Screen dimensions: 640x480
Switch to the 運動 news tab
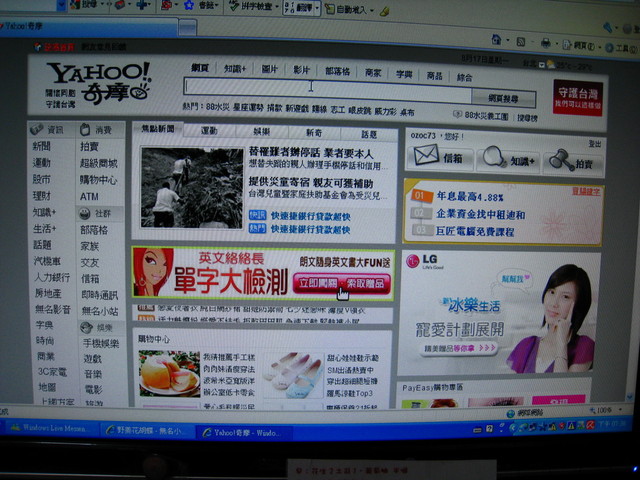click(209, 131)
